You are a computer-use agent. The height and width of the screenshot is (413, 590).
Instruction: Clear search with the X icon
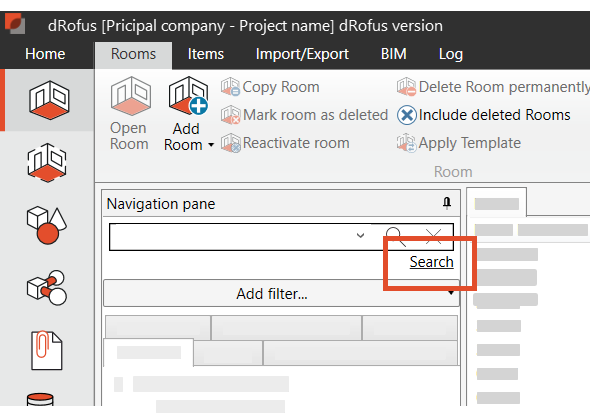(x=433, y=237)
